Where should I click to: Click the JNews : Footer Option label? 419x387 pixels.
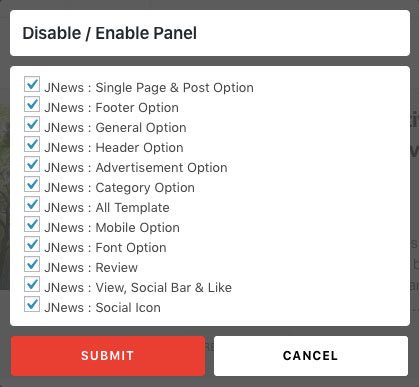point(112,108)
